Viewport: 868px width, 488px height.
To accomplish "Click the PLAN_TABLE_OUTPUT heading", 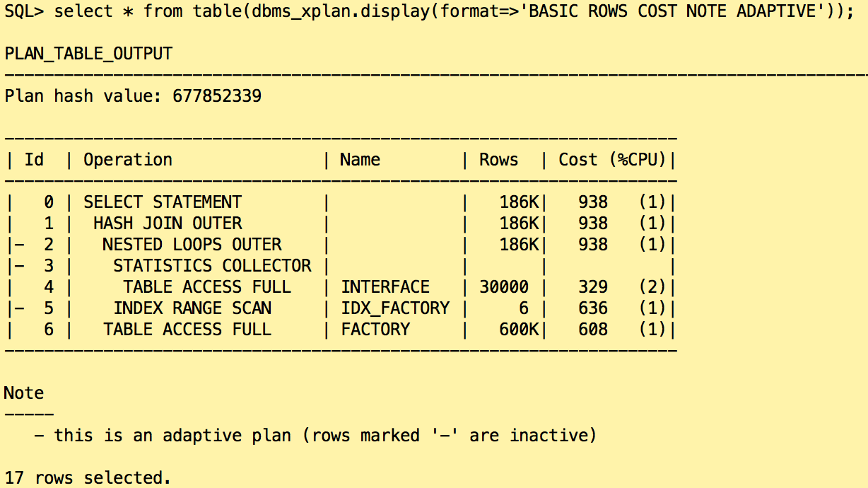I will [88, 54].
